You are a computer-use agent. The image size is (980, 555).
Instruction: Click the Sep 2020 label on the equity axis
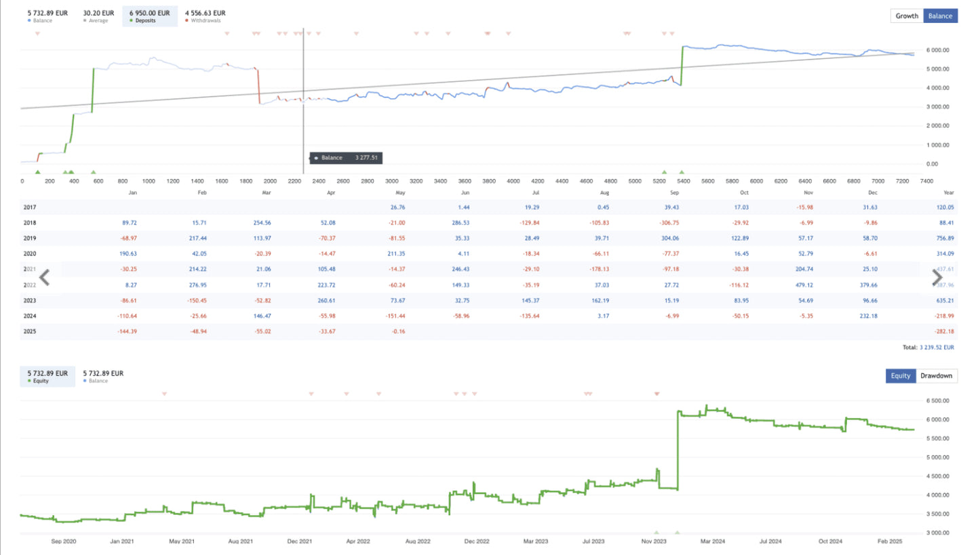point(64,541)
